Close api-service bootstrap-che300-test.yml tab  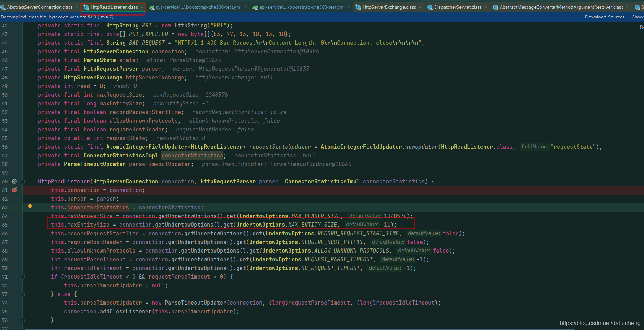tap(349, 7)
